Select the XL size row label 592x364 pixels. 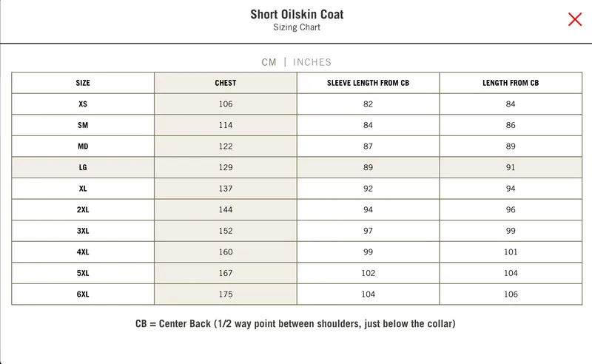click(83, 189)
